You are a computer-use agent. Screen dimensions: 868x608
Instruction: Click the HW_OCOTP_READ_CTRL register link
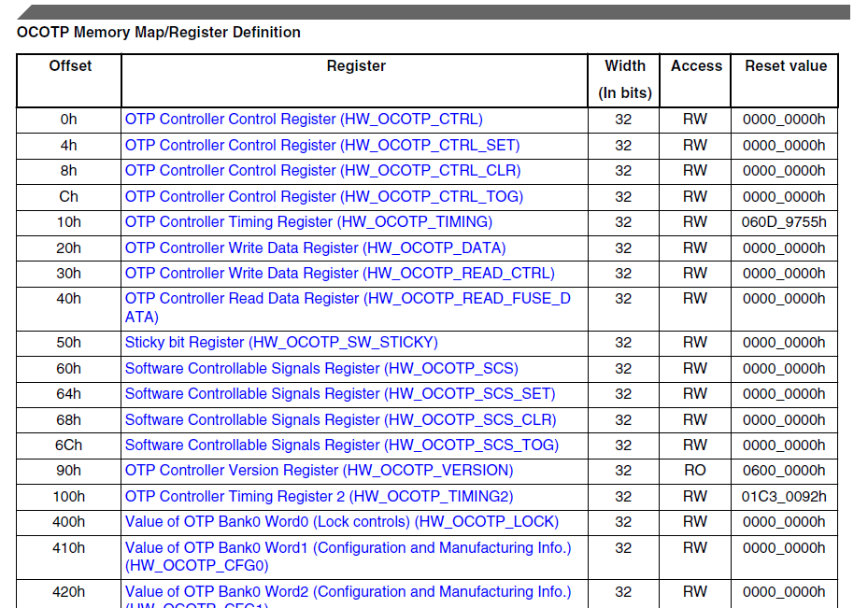click(x=339, y=274)
